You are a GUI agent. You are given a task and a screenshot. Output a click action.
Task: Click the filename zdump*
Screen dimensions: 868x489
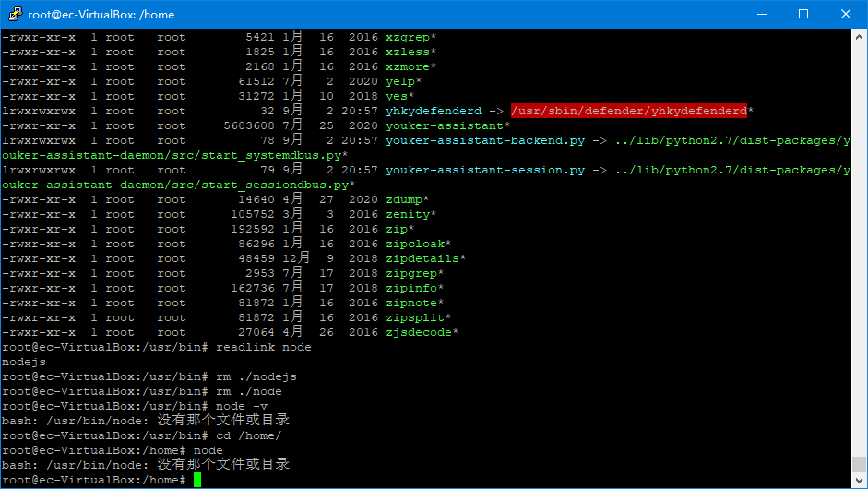click(408, 199)
